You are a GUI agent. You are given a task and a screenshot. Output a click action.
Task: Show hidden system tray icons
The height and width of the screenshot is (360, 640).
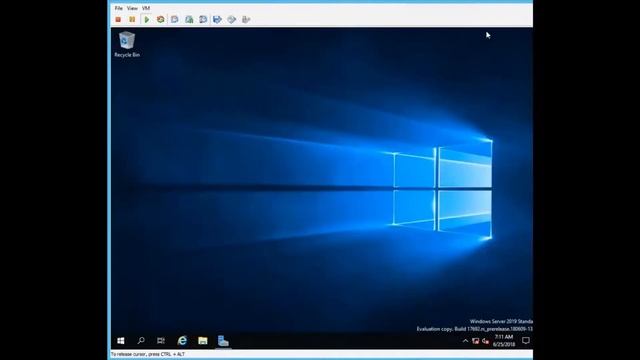click(x=465, y=341)
